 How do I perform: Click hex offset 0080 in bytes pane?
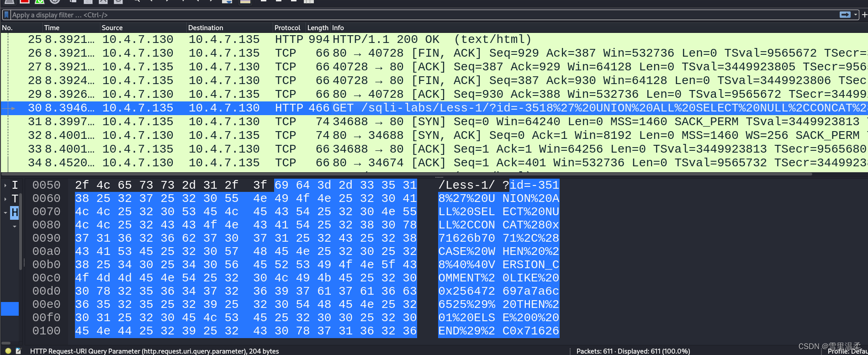click(x=47, y=225)
